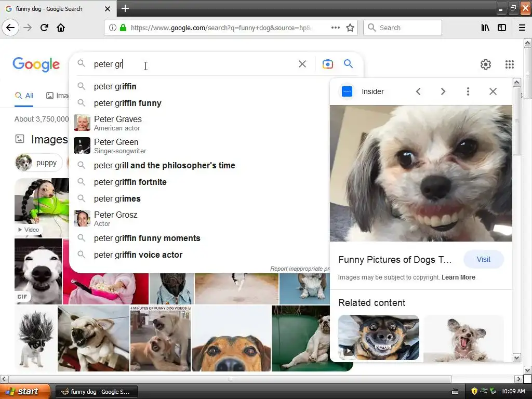Open page actions three-dot menu in address bar
Screen dimensions: 532x399
point(335,28)
